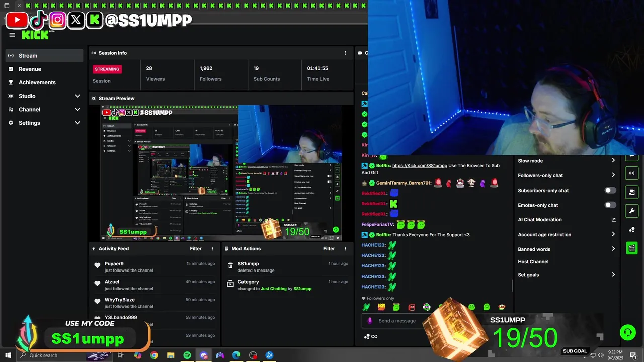Open Spotify from the taskbar
The image size is (644, 362).
tap(187, 355)
